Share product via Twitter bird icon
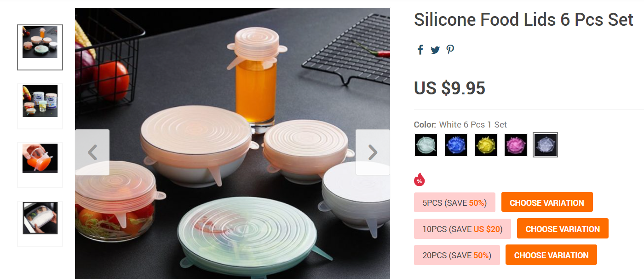The width and height of the screenshot is (644, 279). pyautogui.click(x=435, y=50)
